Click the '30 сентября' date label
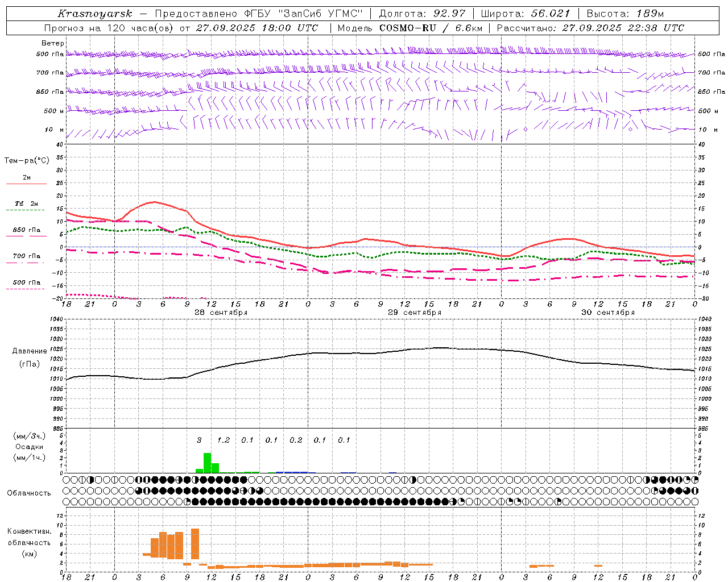 608,313
